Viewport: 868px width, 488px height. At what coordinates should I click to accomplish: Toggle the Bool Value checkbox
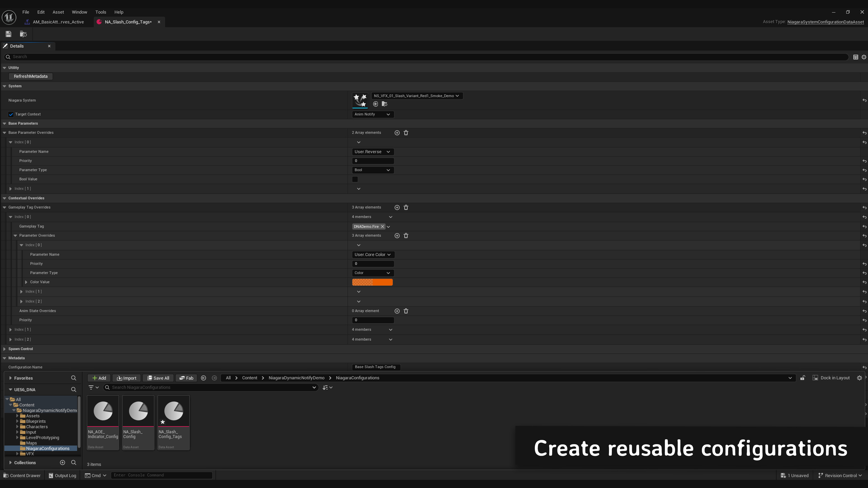(355, 179)
